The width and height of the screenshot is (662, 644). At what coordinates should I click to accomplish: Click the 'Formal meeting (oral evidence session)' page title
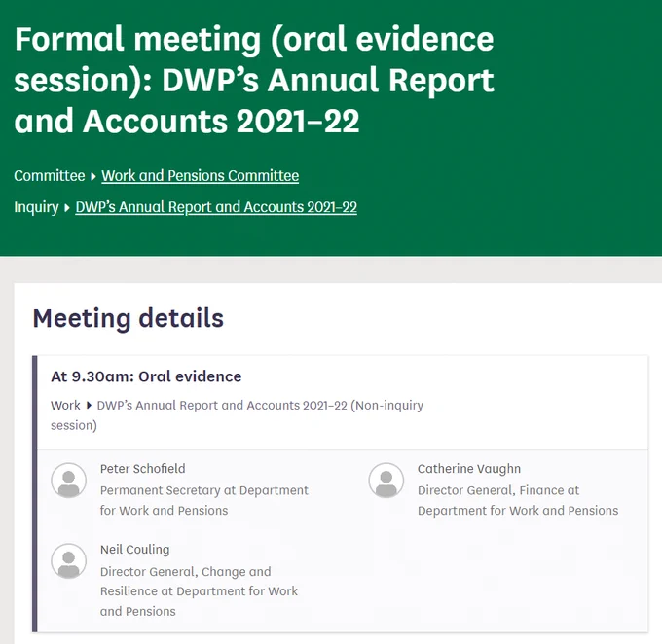point(254,80)
